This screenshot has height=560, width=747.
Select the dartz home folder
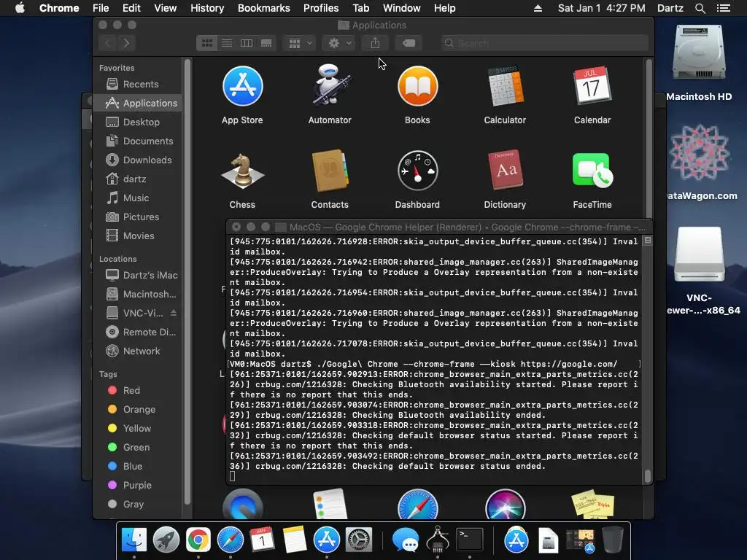point(137,179)
